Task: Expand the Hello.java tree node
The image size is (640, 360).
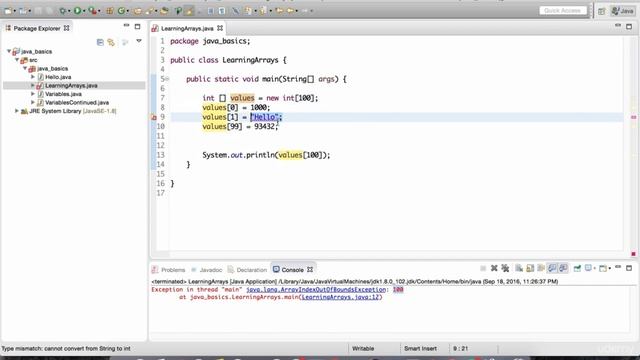Action: [x=33, y=77]
